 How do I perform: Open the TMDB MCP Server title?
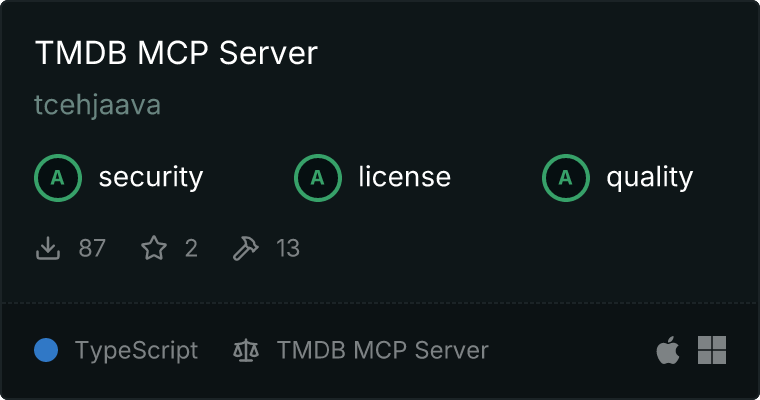pyautogui.click(x=176, y=52)
